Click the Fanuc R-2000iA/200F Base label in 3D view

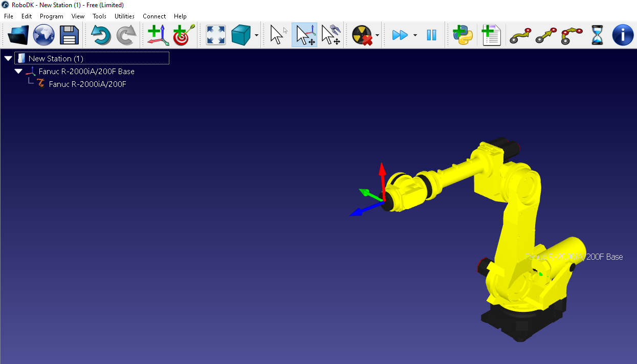pyautogui.click(x=574, y=257)
